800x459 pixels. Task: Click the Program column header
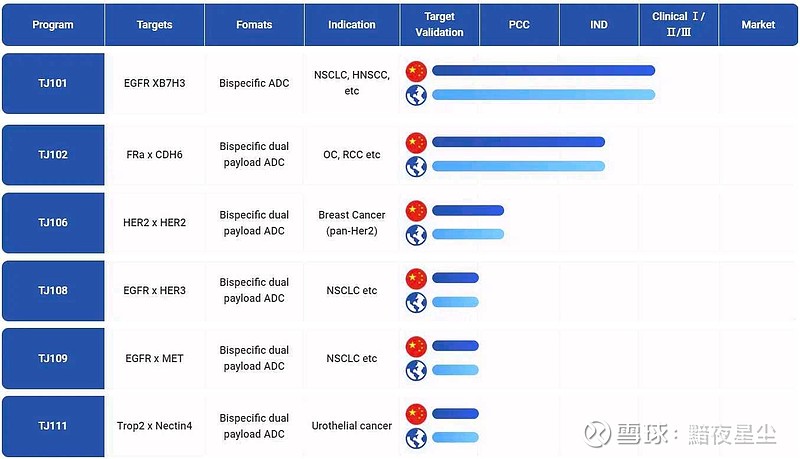coord(53,25)
